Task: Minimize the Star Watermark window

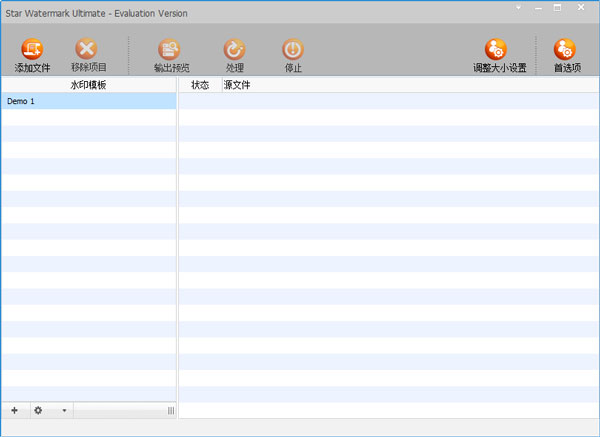Action: pyautogui.click(x=538, y=8)
